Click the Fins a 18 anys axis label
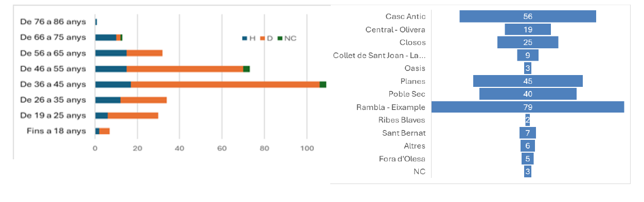 pyautogui.click(x=56, y=131)
